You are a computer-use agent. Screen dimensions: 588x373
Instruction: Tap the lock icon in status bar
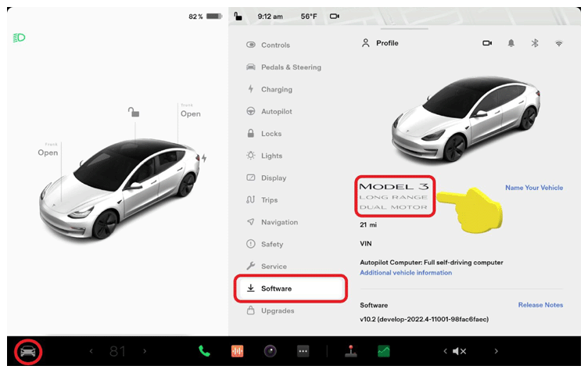tap(238, 16)
